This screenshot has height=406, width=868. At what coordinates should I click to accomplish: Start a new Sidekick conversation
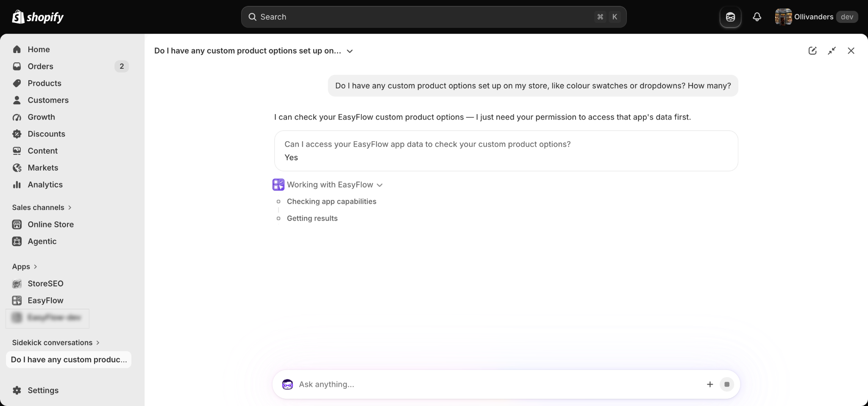[x=812, y=51]
